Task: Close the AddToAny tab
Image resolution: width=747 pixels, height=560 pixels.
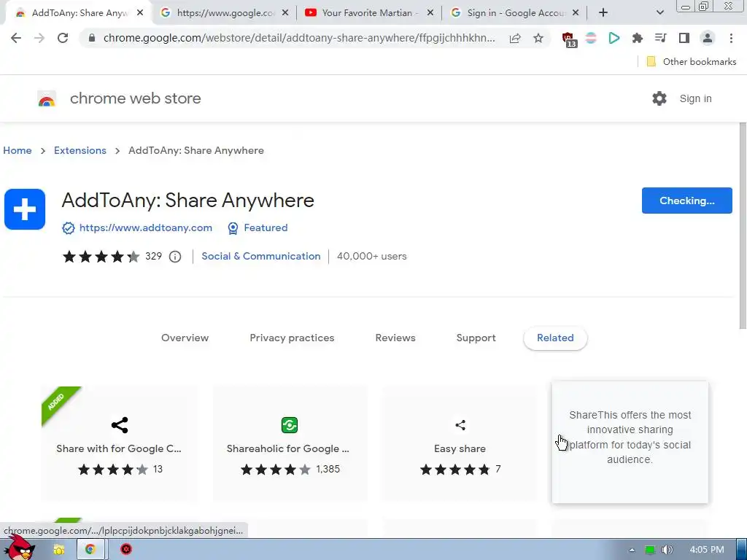Action: [140, 13]
